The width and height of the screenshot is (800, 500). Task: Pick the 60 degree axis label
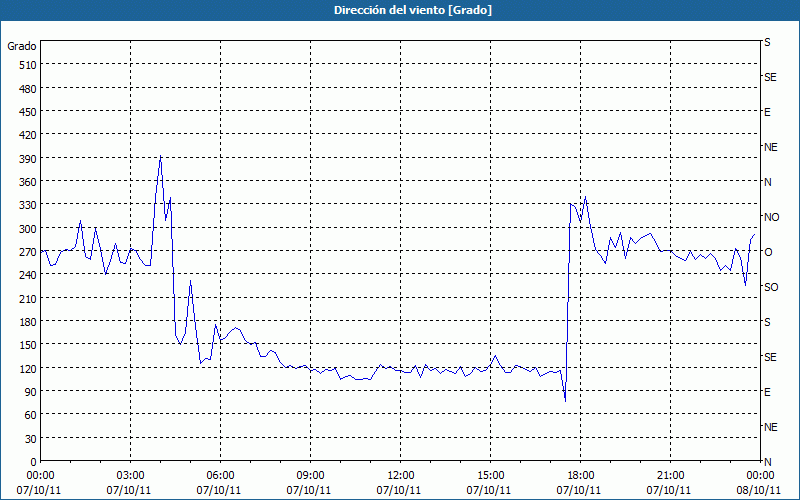click(x=31, y=415)
